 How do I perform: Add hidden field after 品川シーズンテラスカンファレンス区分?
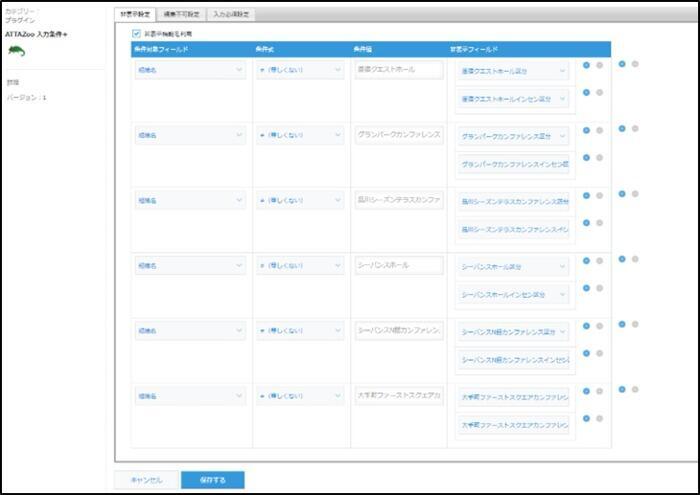586,195
